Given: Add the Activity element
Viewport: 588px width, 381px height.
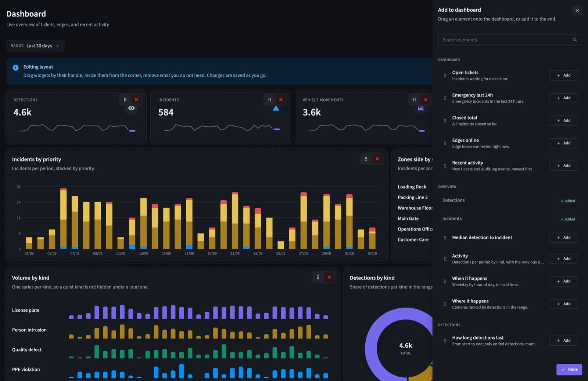Looking at the screenshot, I should tap(563, 259).
